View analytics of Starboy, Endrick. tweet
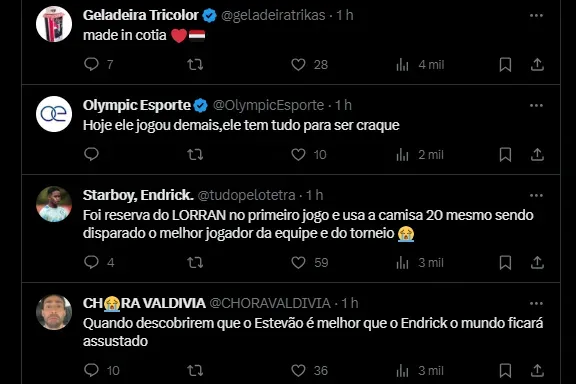The height and width of the screenshot is (384, 576). [403, 262]
